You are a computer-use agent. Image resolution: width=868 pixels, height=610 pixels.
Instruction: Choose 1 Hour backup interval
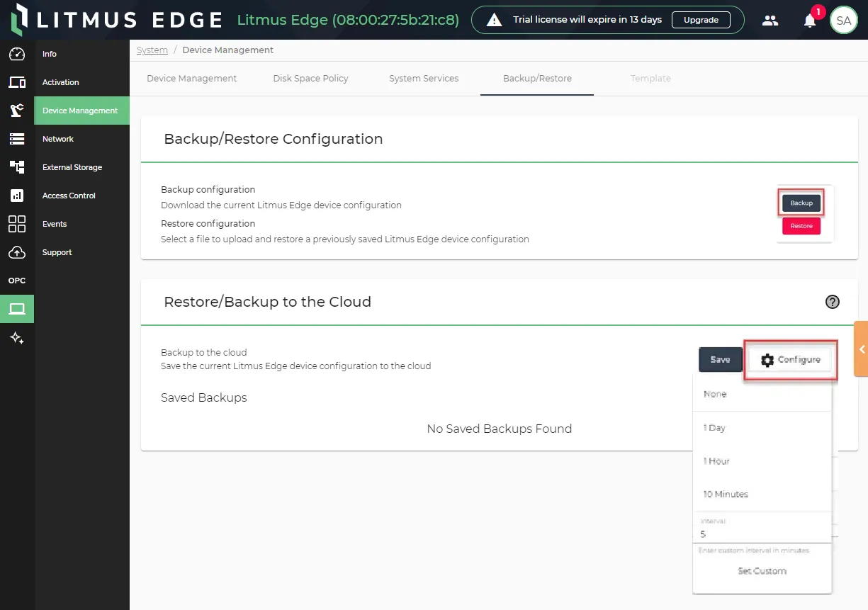tap(762, 461)
